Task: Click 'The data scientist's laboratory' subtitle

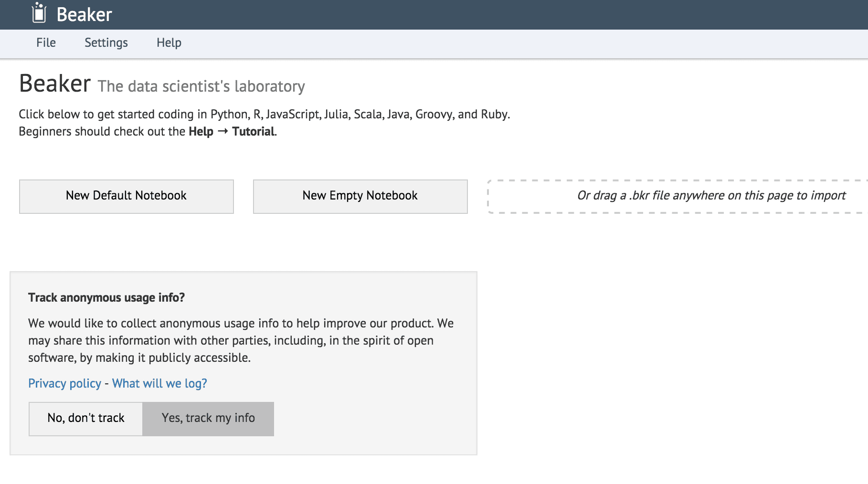Action: [x=201, y=86]
